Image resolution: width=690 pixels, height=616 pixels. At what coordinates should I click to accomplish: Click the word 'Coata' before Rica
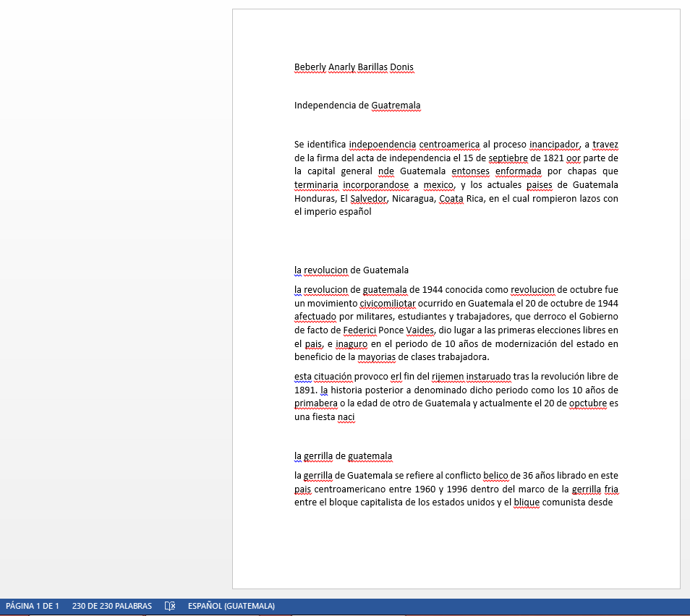click(x=451, y=198)
